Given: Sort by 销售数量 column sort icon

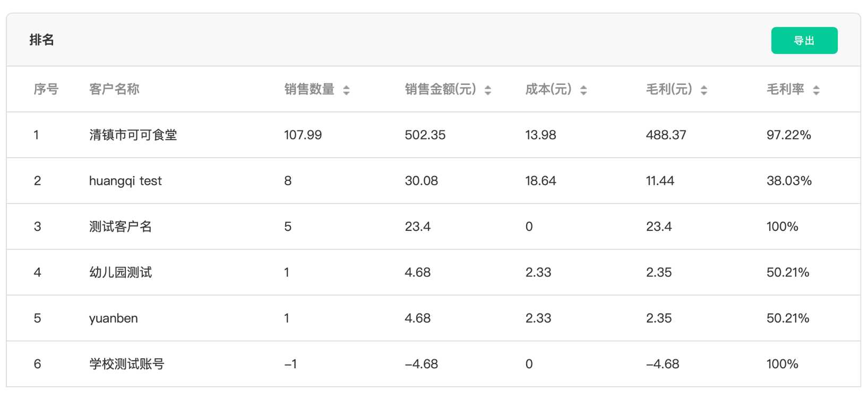Looking at the screenshot, I should click(x=346, y=90).
